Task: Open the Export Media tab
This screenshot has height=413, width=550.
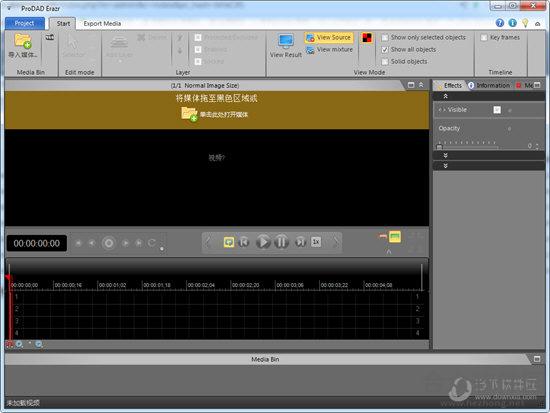Action: pyautogui.click(x=102, y=24)
